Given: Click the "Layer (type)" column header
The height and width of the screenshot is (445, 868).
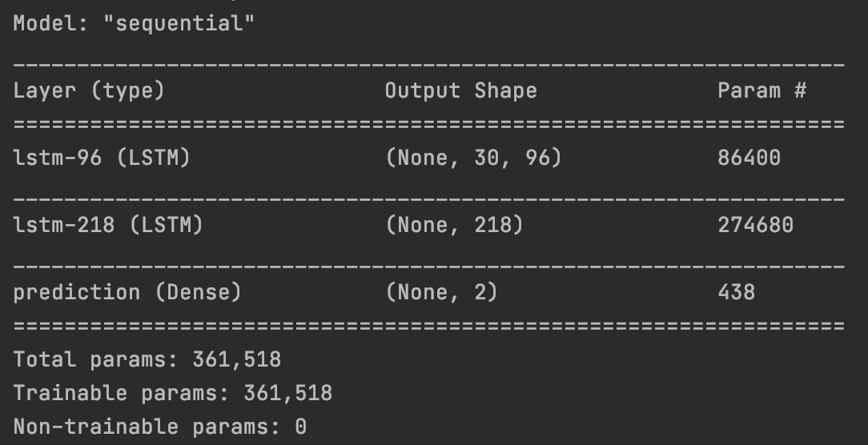Looking at the screenshot, I should 89,91.
